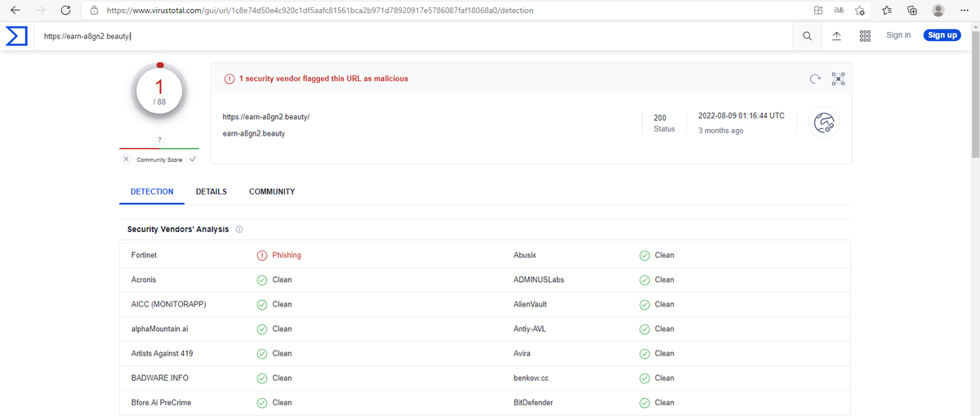Click the browser forward arrow
Image resolution: width=980 pixels, height=416 pixels.
[x=41, y=10]
